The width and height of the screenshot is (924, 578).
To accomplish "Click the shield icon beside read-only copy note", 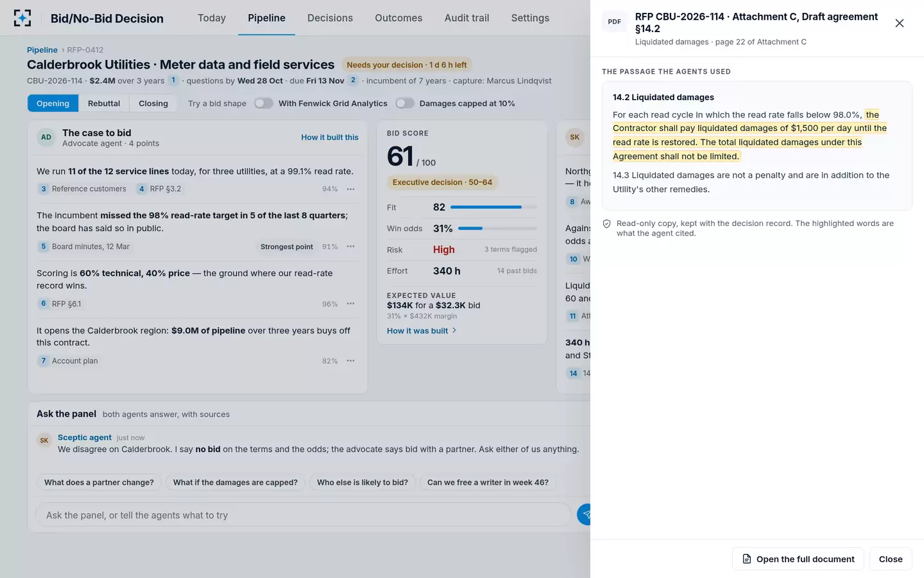I will click(x=607, y=223).
